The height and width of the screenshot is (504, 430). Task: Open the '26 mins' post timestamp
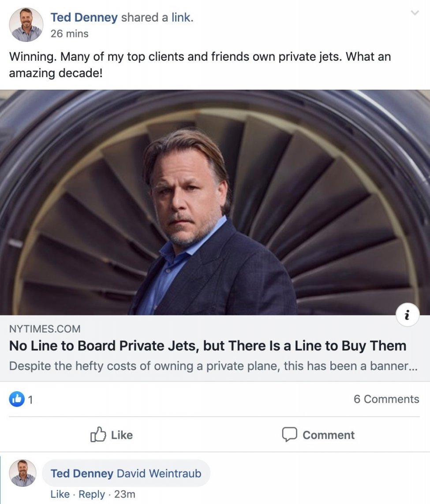[x=69, y=33]
